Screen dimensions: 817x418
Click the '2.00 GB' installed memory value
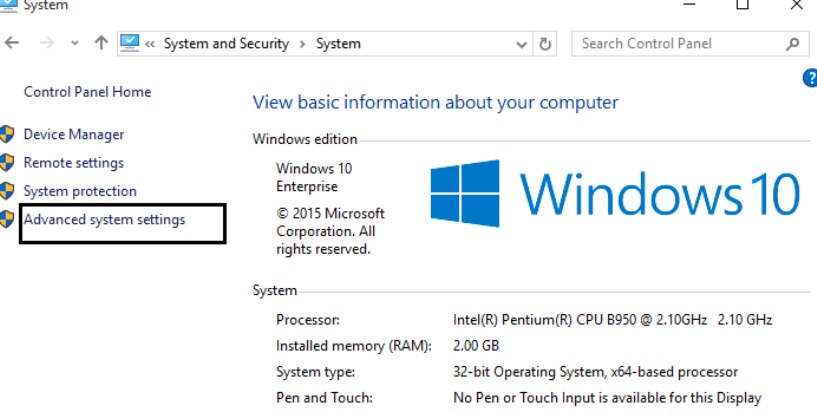point(476,346)
